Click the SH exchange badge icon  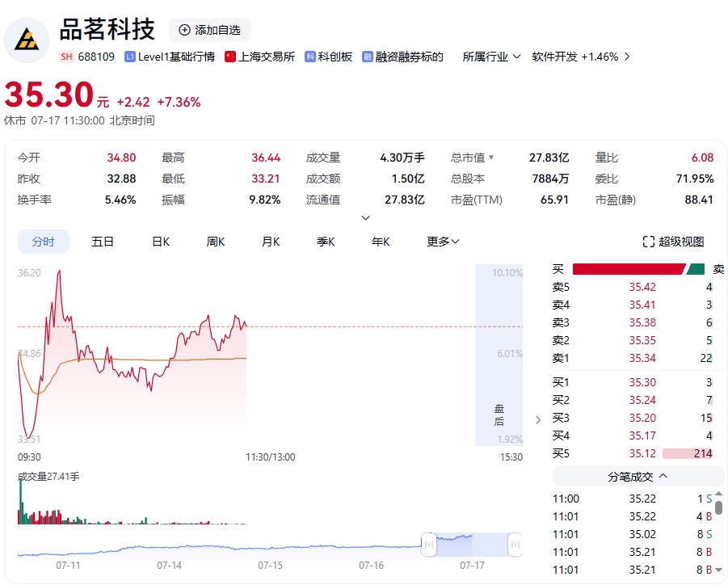click(66, 57)
